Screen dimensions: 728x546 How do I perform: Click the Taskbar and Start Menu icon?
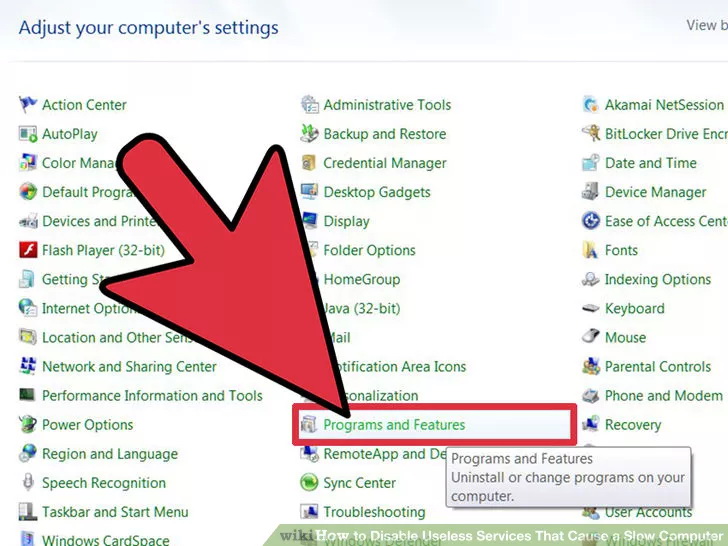coord(27,512)
